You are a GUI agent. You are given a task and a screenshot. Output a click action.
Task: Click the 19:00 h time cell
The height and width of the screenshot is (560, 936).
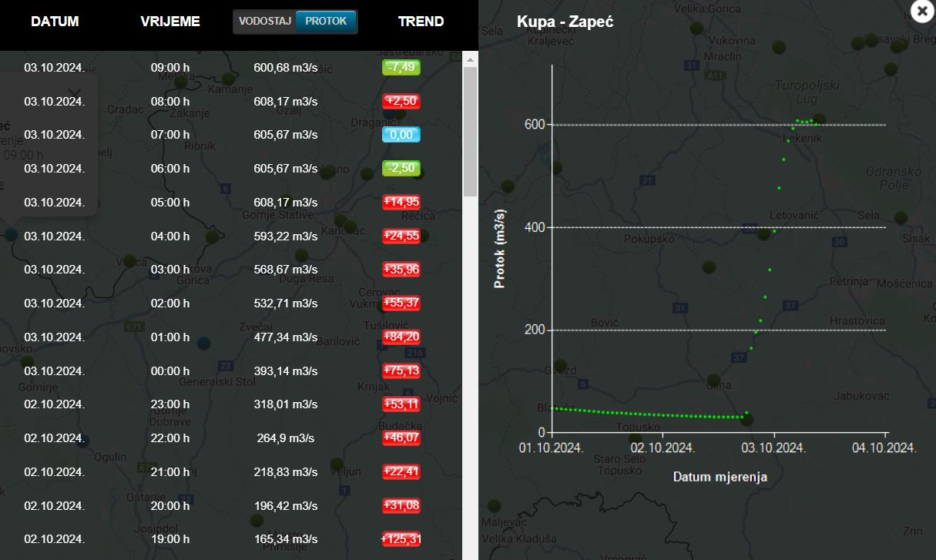pyautogui.click(x=170, y=539)
